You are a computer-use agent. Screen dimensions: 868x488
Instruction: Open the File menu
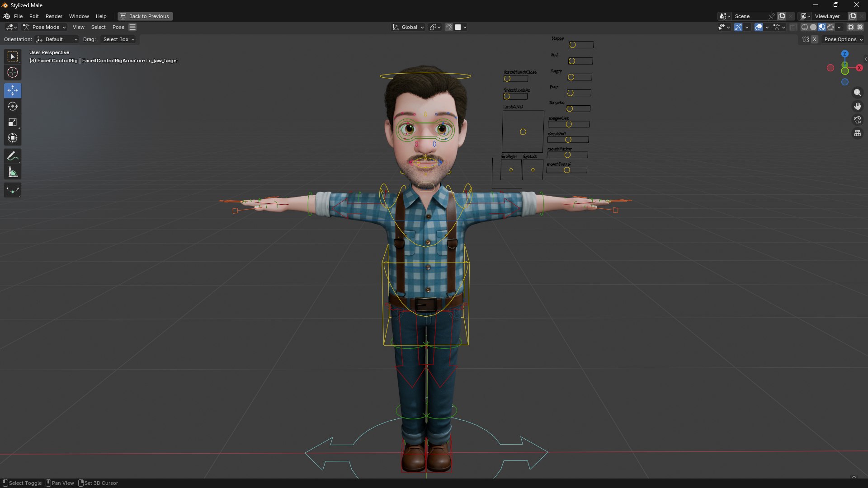click(x=18, y=16)
